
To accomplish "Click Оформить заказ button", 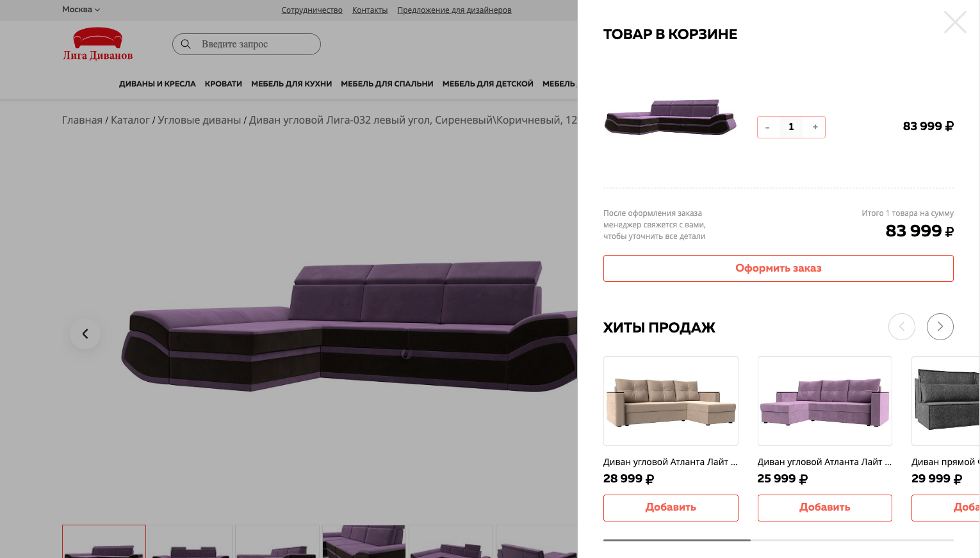I will tap(778, 268).
